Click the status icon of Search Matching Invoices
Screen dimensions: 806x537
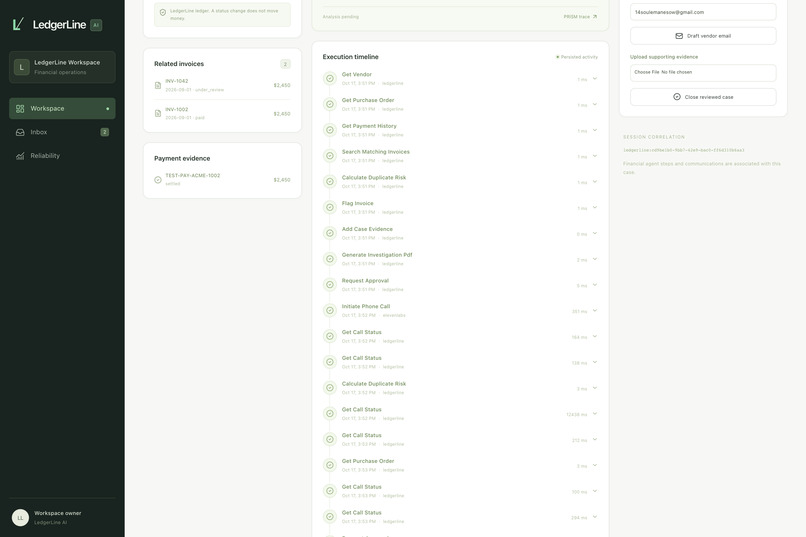330,156
